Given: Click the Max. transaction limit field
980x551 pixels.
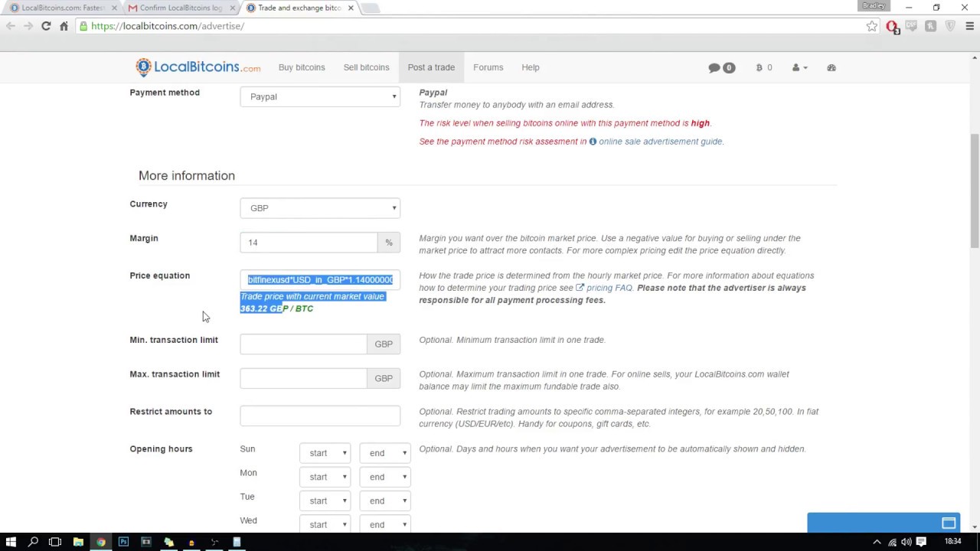Looking at the screenshot, I should (303, 378).
